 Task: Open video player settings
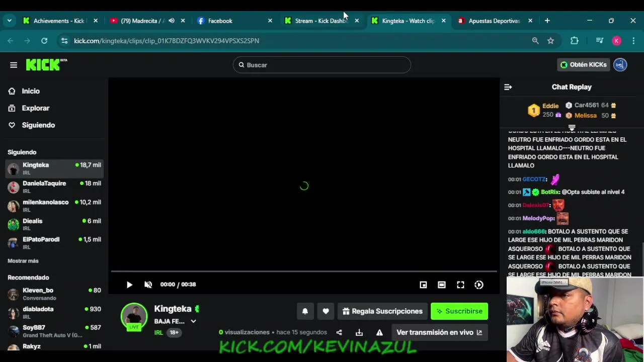[479, 285]
